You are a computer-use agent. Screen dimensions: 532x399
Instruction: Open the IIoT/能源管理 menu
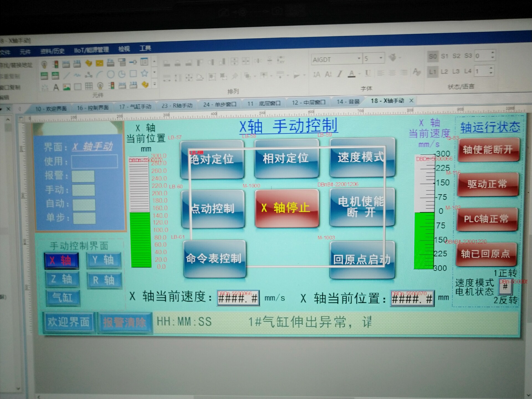tap(91, 50)
